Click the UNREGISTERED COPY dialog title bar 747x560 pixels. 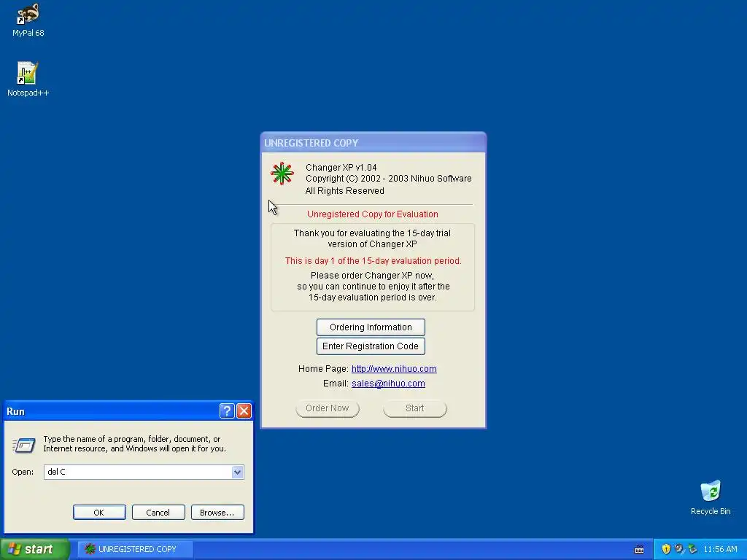373,143
